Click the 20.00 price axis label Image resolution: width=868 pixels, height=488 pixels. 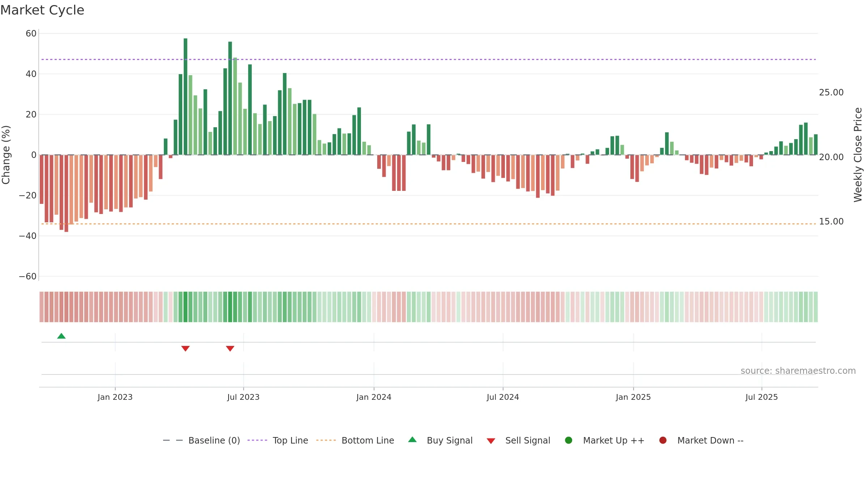click(831, 157)
